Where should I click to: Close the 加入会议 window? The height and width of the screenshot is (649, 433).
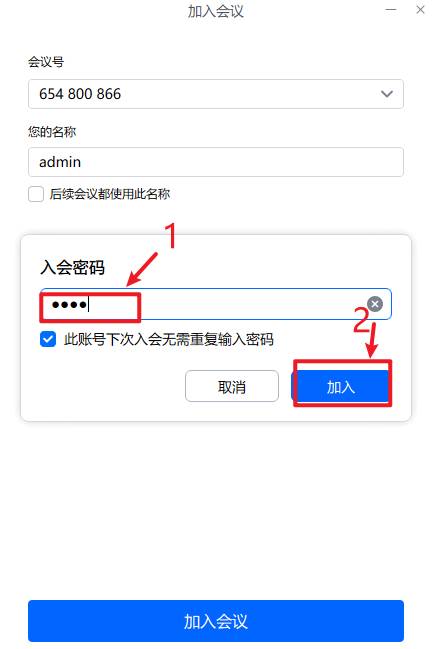(420, 10)
